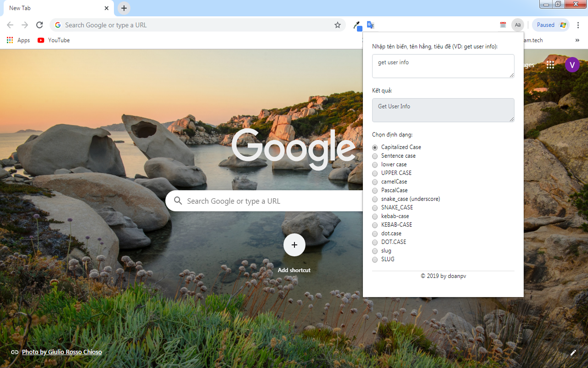Open the Paused profile button
This screenshot has width=588, height=368.
550,25
